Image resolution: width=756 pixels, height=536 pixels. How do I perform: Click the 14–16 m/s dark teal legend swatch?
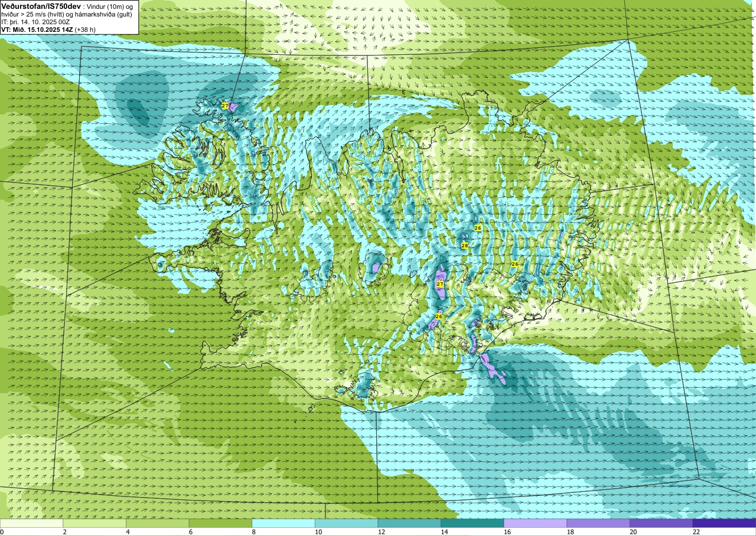(472, 523)
